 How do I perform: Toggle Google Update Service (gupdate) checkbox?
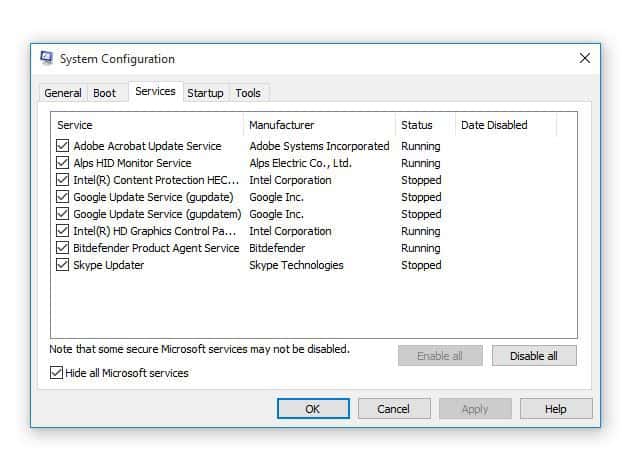pos(62,197)
